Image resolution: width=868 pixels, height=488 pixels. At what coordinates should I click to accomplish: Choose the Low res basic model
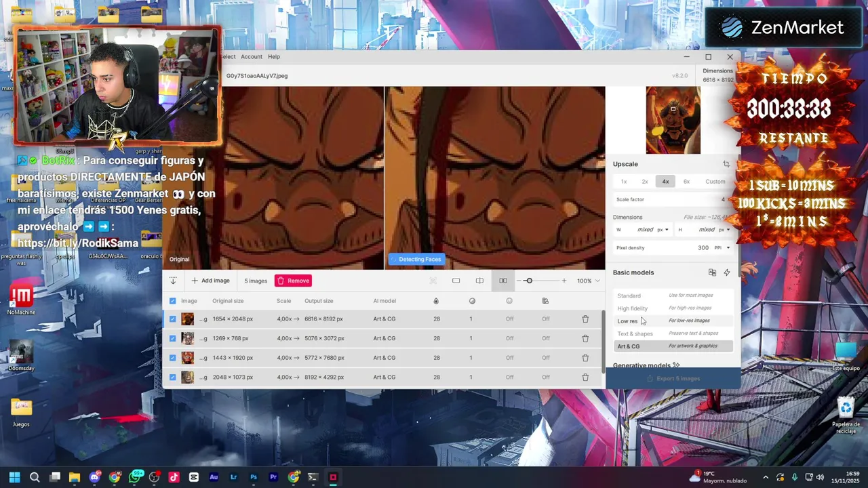point(673,321)
